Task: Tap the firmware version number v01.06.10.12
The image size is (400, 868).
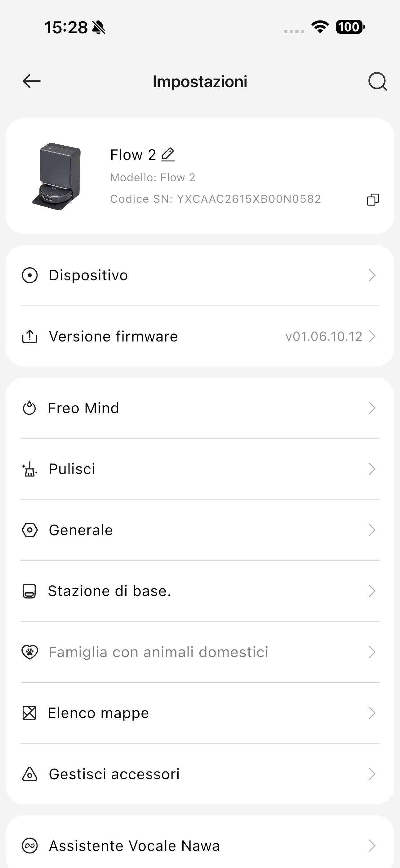Action: tap(324, 336)
